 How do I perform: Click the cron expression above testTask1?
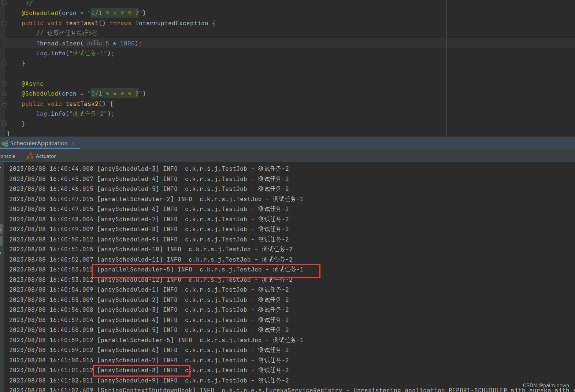pos(115,13)
